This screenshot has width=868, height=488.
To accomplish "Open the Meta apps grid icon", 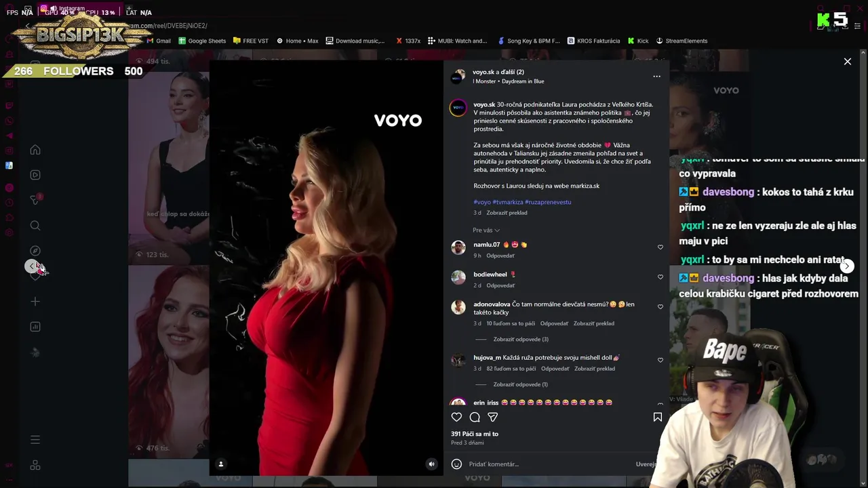I will click(35, 466).
